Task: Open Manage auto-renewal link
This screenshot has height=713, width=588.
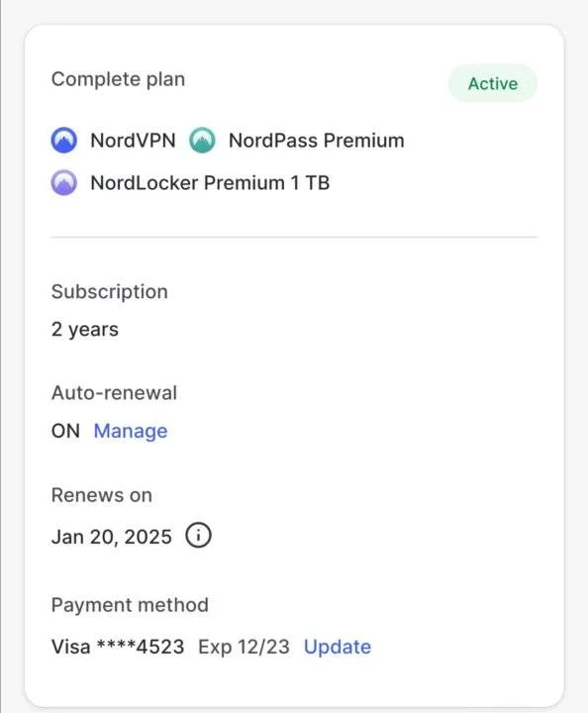Action: pos(131,431)
